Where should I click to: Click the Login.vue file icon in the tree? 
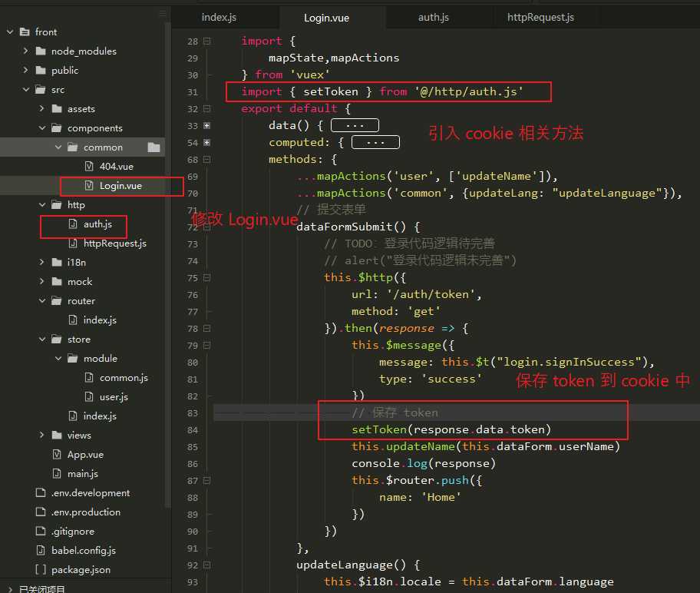tap(89, 185)
